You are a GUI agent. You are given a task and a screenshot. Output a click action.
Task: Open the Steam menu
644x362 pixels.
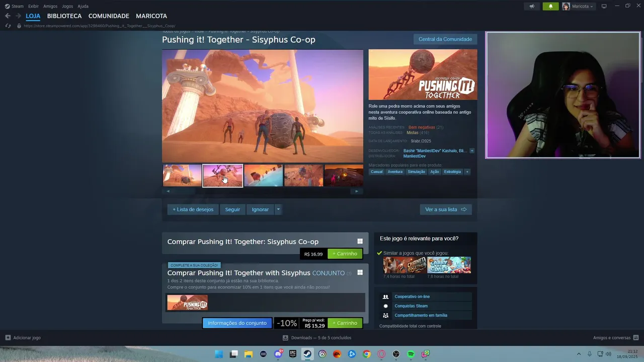point(14,6)
